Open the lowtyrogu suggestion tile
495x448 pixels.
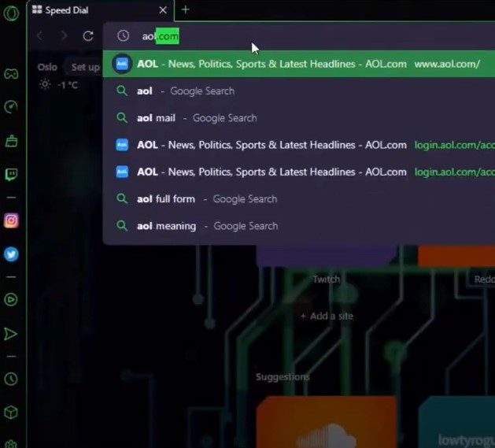(456, 422)
